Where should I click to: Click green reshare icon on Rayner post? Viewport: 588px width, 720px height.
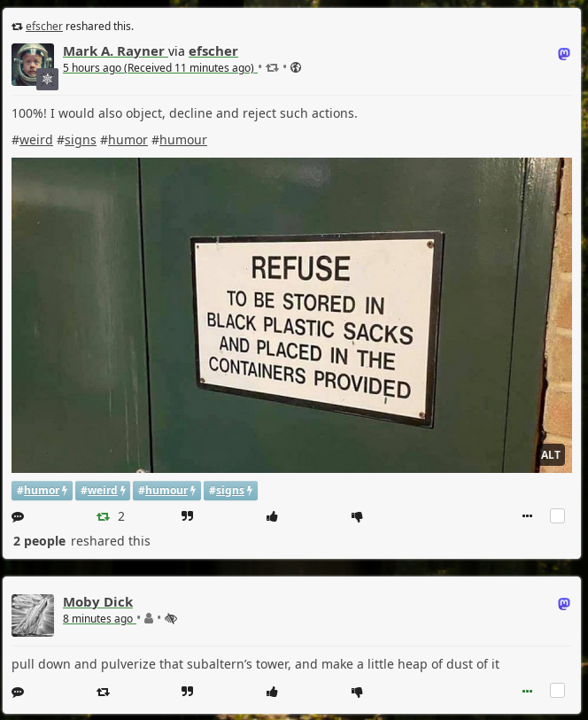103,516
